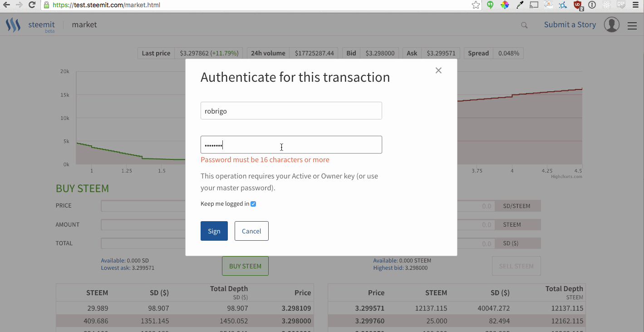This screenshot has height=332, width=644.
Task: Click the buy PRICE input field
Action: (143, 206)
